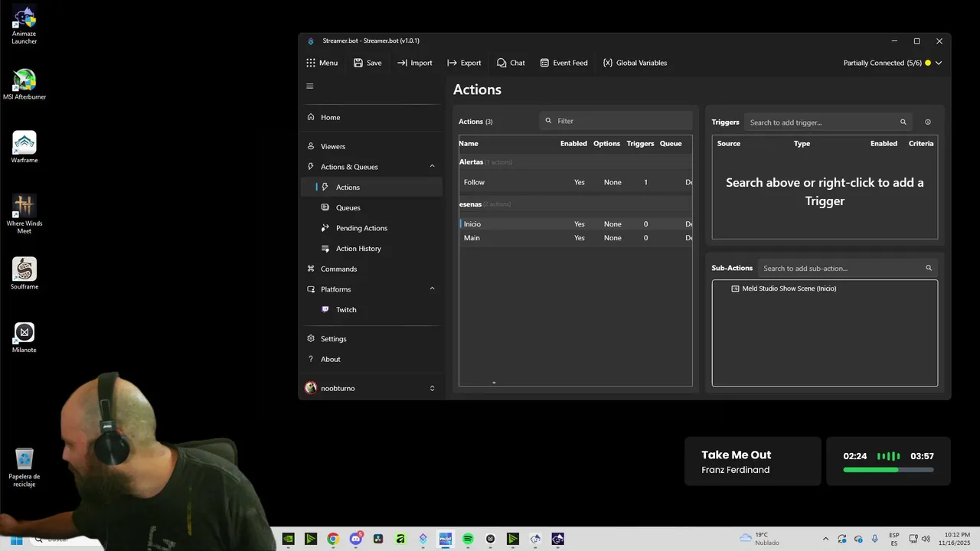
Task: Select the Main action row
Action: point(575,238)
